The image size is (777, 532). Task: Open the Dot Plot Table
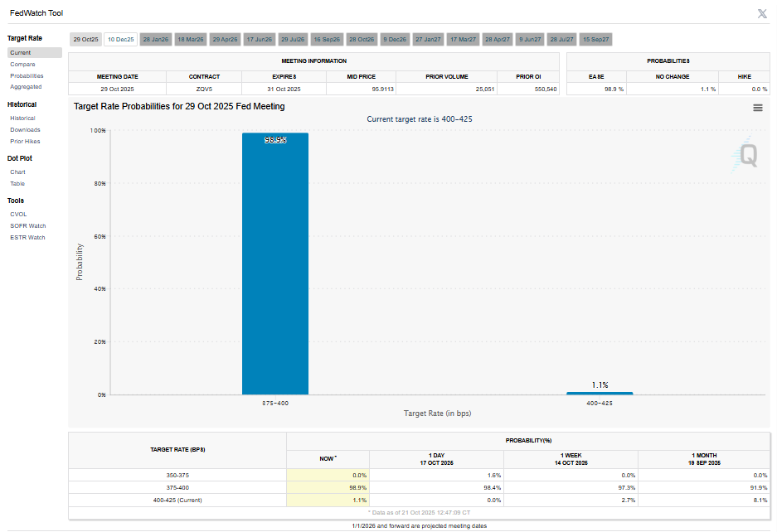(17, 184)
